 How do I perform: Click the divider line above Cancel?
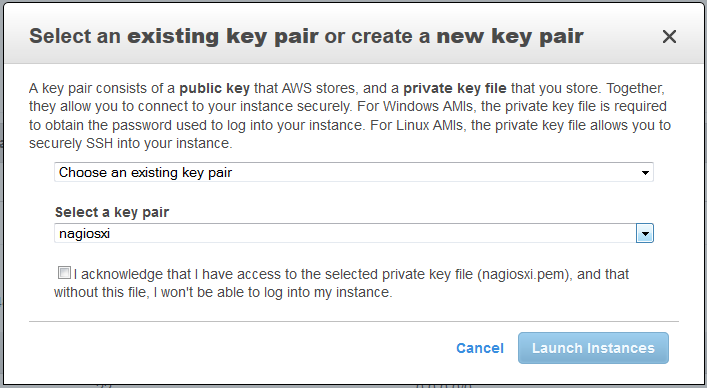tap(354, 321)
